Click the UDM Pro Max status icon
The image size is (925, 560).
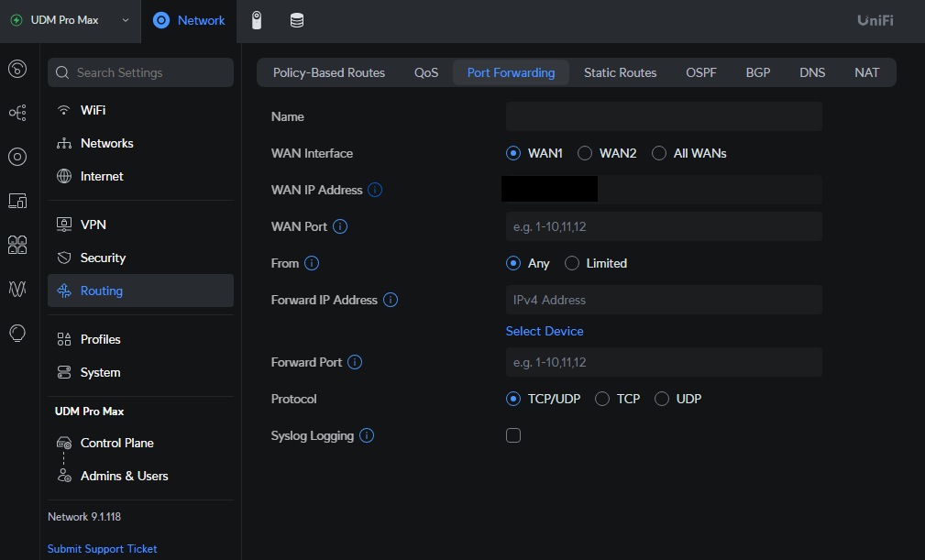(x=17, y=20)
